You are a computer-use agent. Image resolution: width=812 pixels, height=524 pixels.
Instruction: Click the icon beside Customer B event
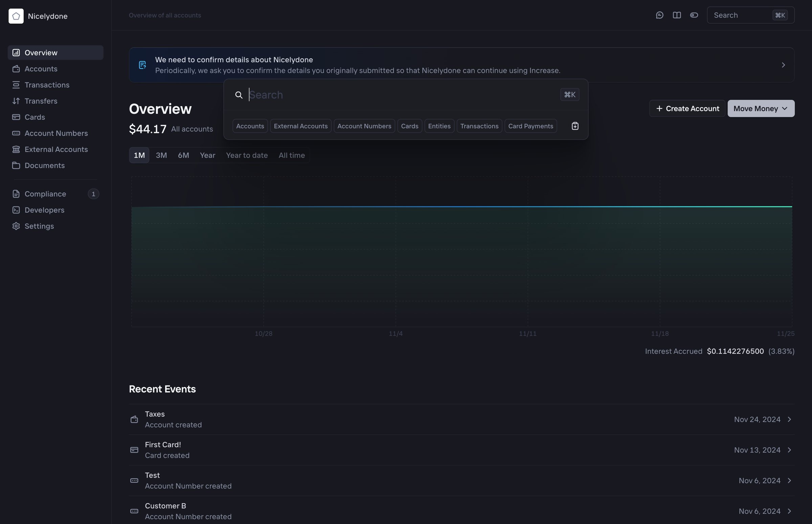[x=134, y=511]
